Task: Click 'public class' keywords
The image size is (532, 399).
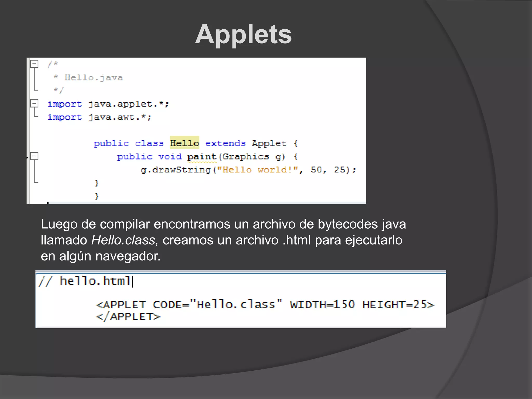Action: (x=129, y=143)
